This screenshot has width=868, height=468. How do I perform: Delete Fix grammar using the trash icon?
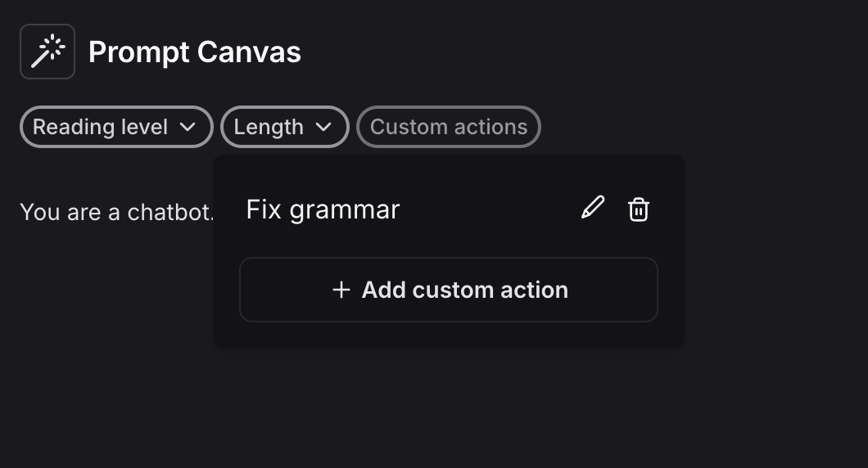pyautogui.click(x=638, y=209)
